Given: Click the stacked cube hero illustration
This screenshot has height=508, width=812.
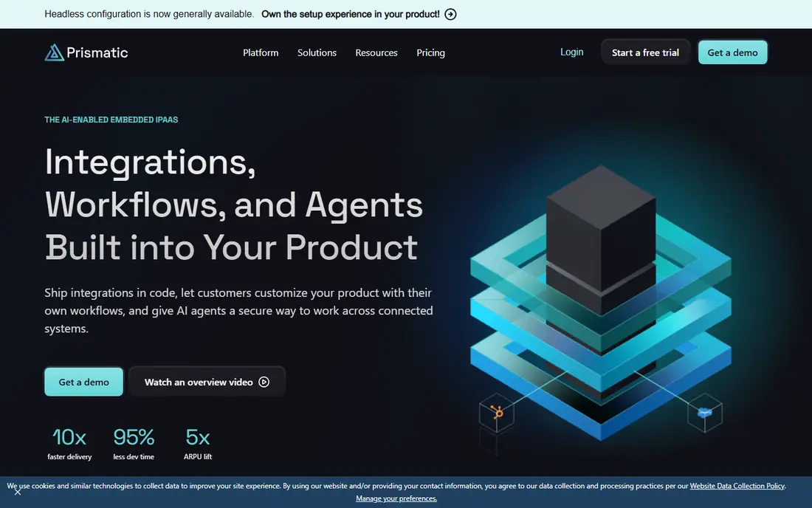Looking at the screenshot, I should [601, 303].
